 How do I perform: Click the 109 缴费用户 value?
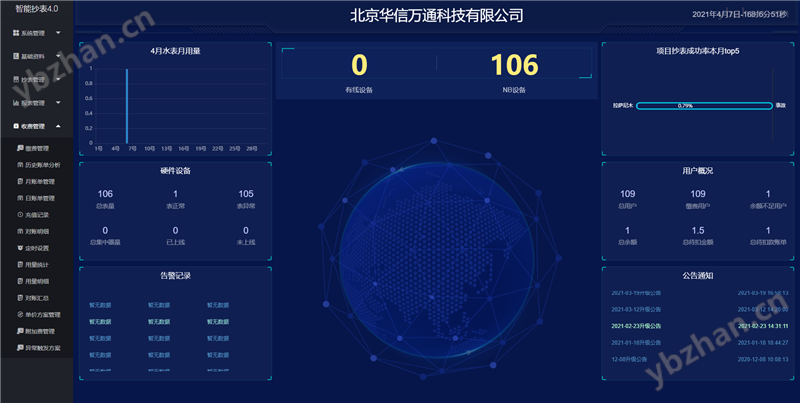click(x=698, y=194)
